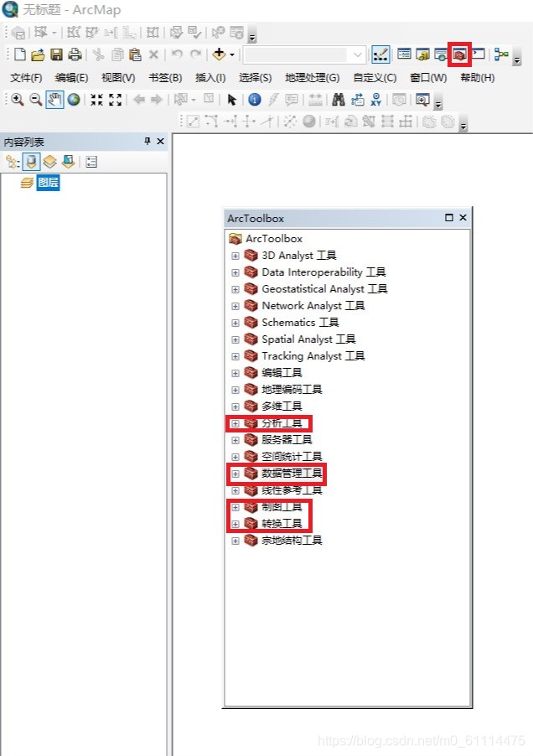Close the 内容列表 panel

pyautogui.click(x=160, y=142)
